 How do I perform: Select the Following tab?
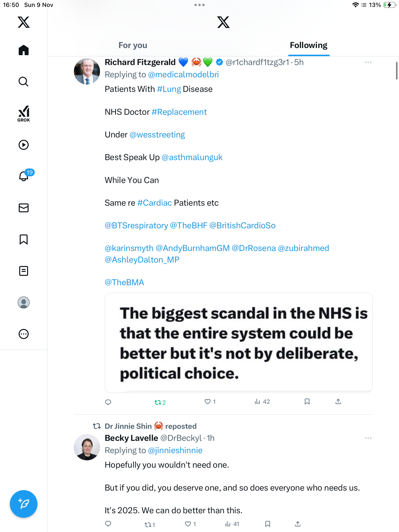click(x=308, y=45)
